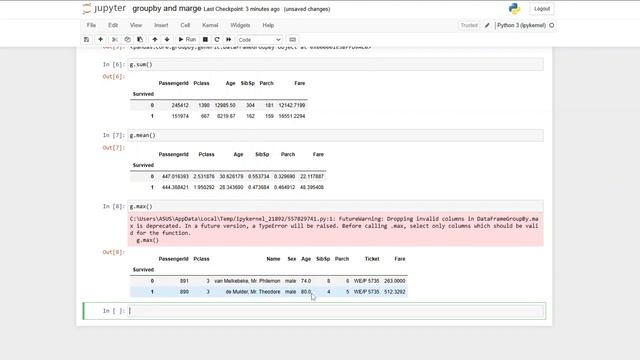Viewport: 640px width, 360px height.
Task: Click fare value 263.0000
Action: 395,281
